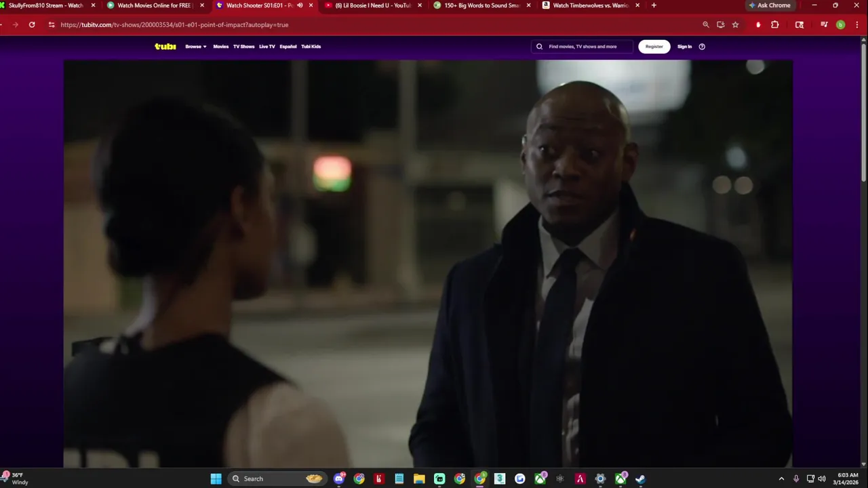The width and height of the screenshot is (868, 488).
Task: Open the TV Shows section on Tubi
Action: 243,47
